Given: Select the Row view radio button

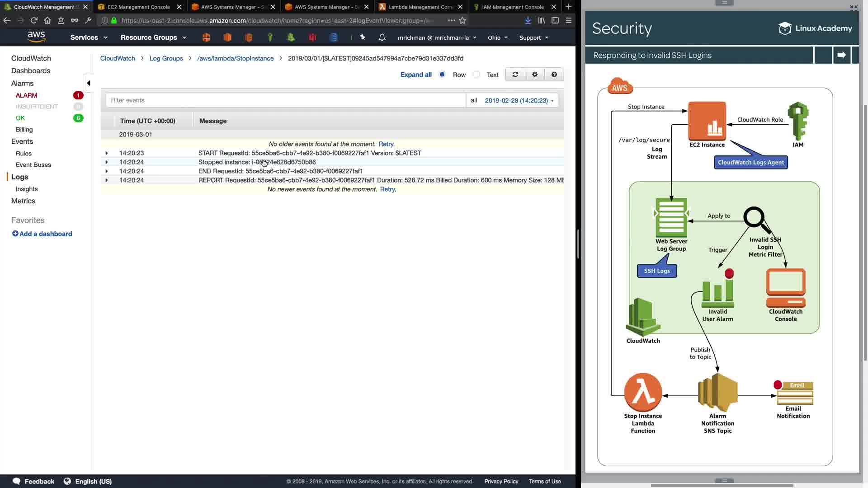Looking at the screenshot, I should coord(442,75).
